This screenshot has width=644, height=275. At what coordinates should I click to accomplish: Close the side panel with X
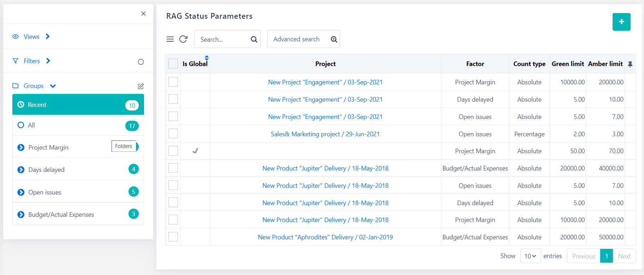point(143,14)
